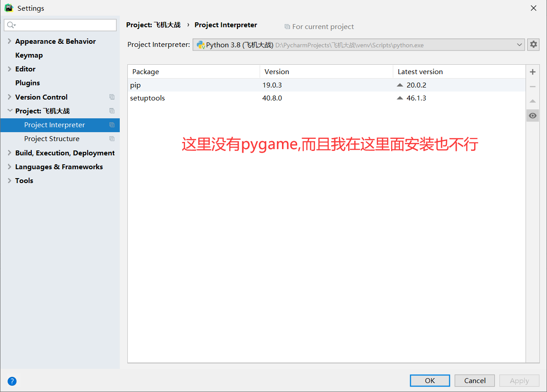The width and height of the screenshot is (547, 392).
Task: Click into the settings search field
Action: coord(60,25)
